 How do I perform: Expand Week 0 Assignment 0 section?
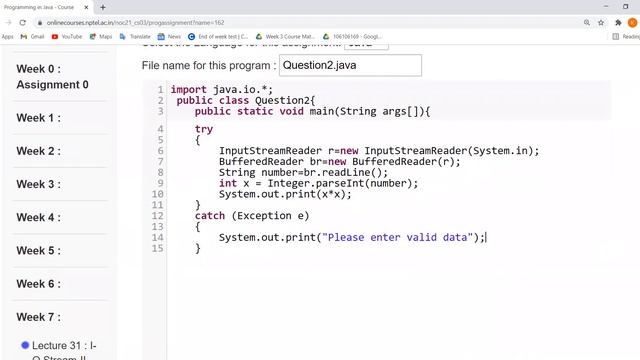point(52,77)
